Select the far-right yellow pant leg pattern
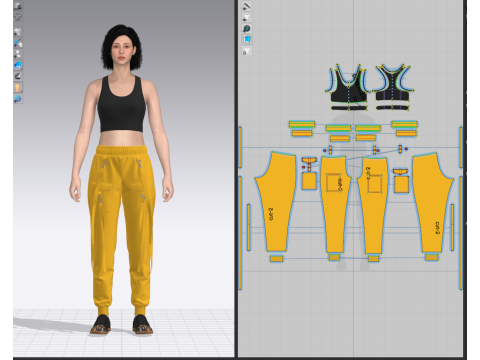The height and width of the screenshot is (360, 480). pos(432,203)
